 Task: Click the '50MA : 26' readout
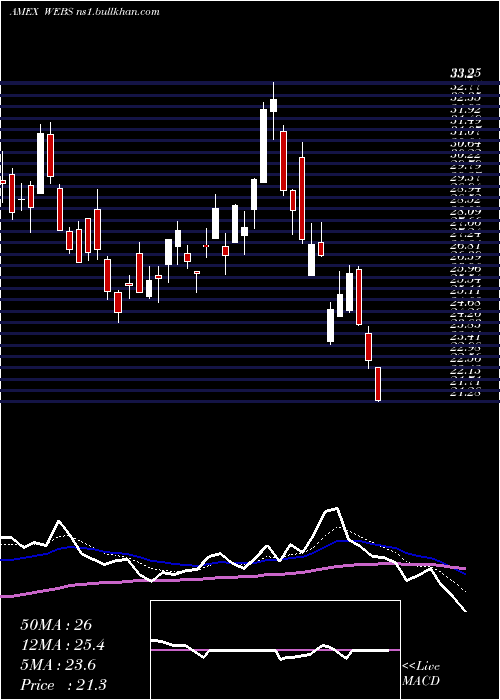pyautogui.click(x=56, y=625)
